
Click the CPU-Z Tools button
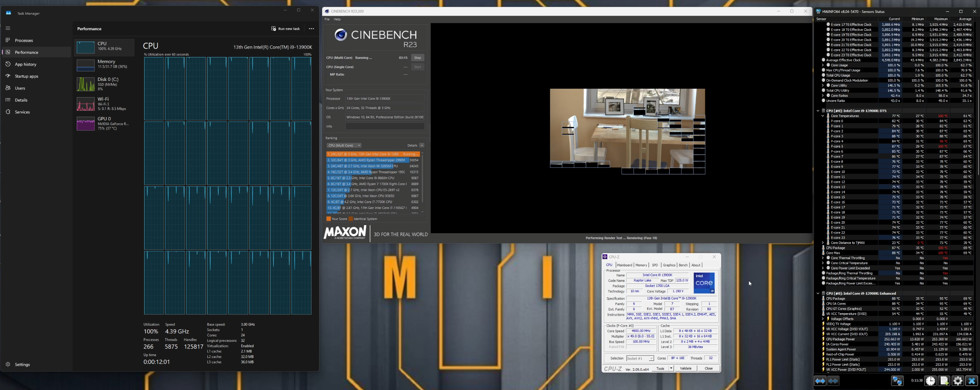click(660, 368)
